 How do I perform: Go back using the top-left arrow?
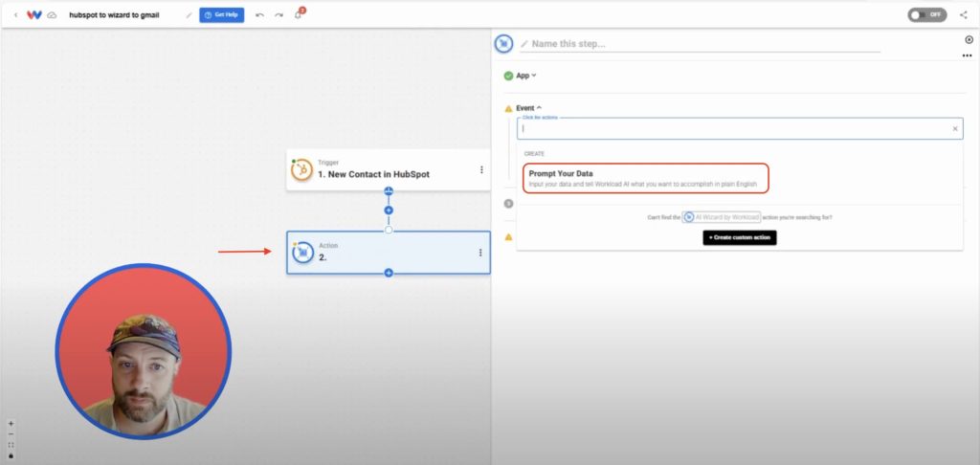pos(15,15)
